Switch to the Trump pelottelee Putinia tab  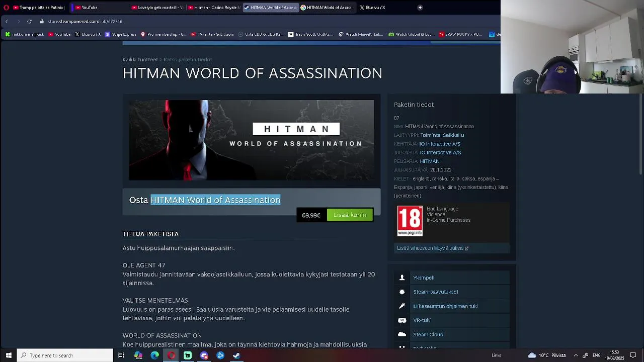click(38, 8)
